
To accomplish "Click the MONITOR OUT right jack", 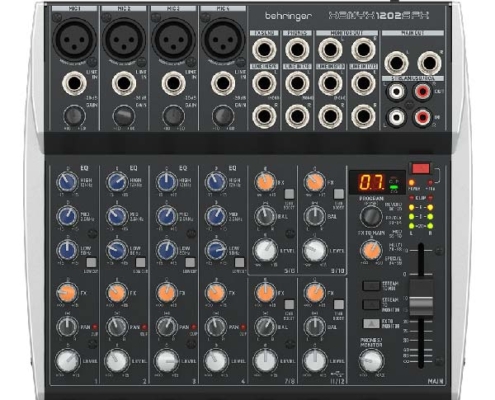I will click(x=363, y=50).
